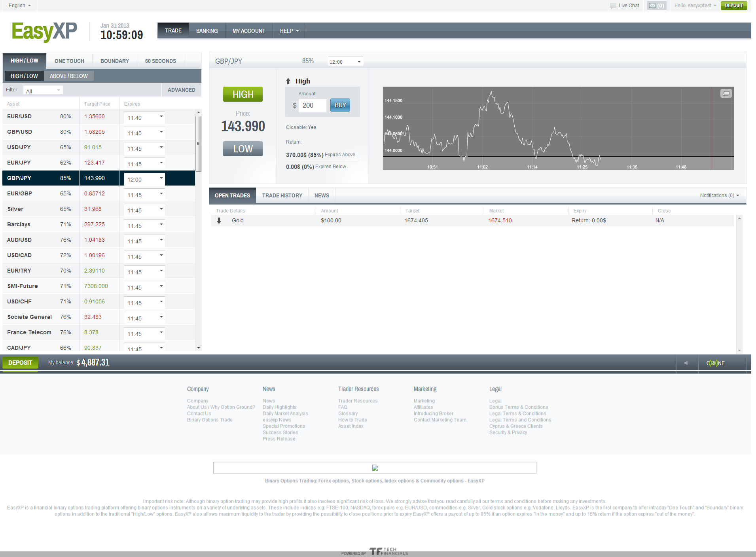
Task: Click the Gold trade down arrow icon
Action: point(219,220)
